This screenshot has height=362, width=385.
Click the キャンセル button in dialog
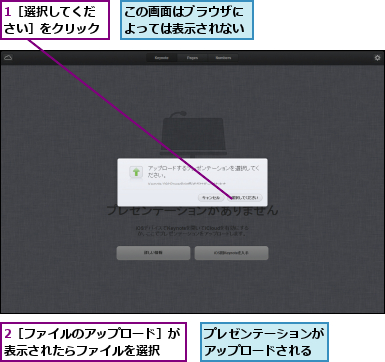[x=211, y=198]
